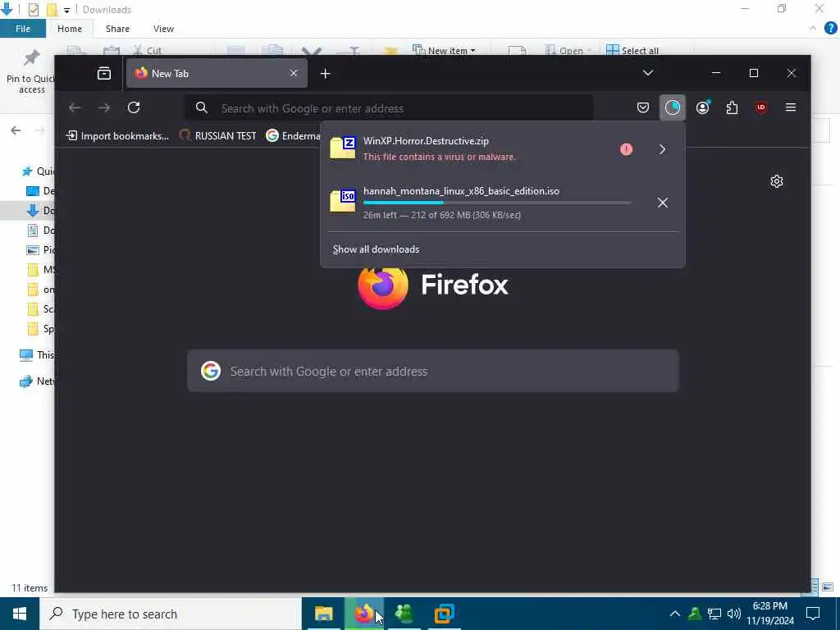Show hidden tray icons chevron
This screenshot has width=840, height=630.
click(675, 614)
